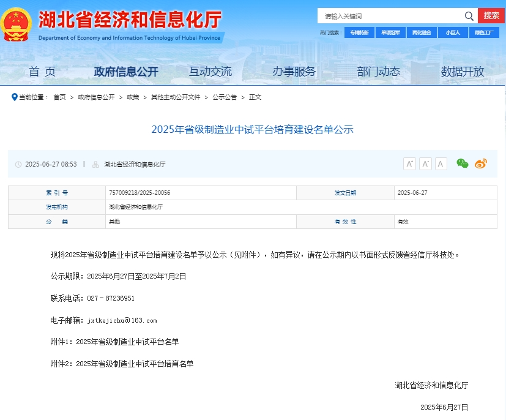Screen dimensions: 506x420
Task: Open attachment 附件1 中试平台名单
Action: click(x=114, y=342)
